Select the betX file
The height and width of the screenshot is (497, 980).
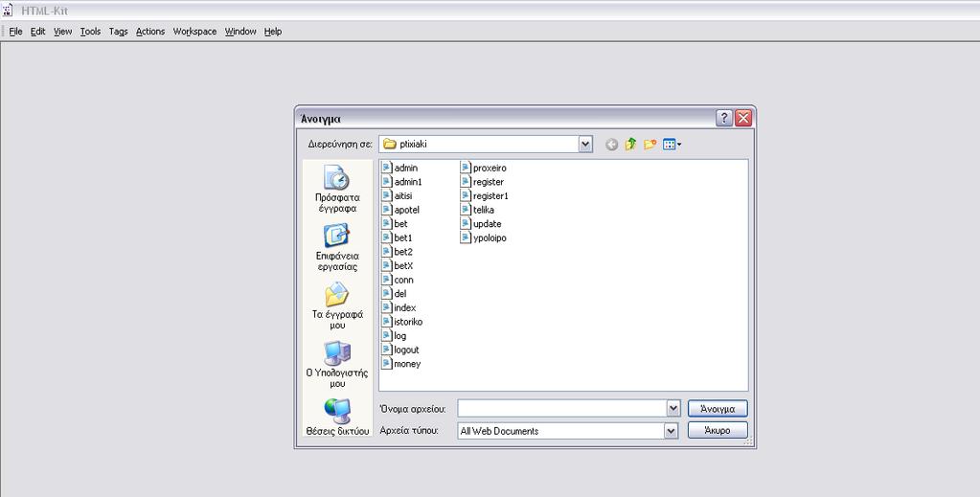pos(398,265)
